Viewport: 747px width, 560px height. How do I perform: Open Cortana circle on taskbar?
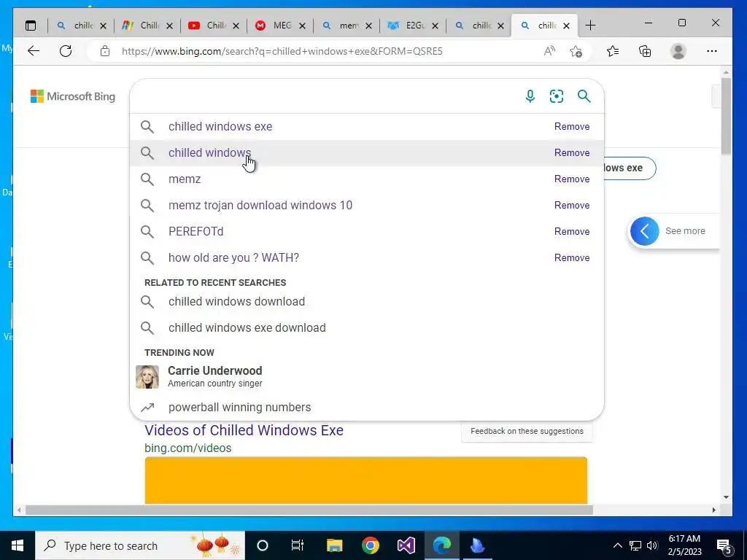pos(263,545)
